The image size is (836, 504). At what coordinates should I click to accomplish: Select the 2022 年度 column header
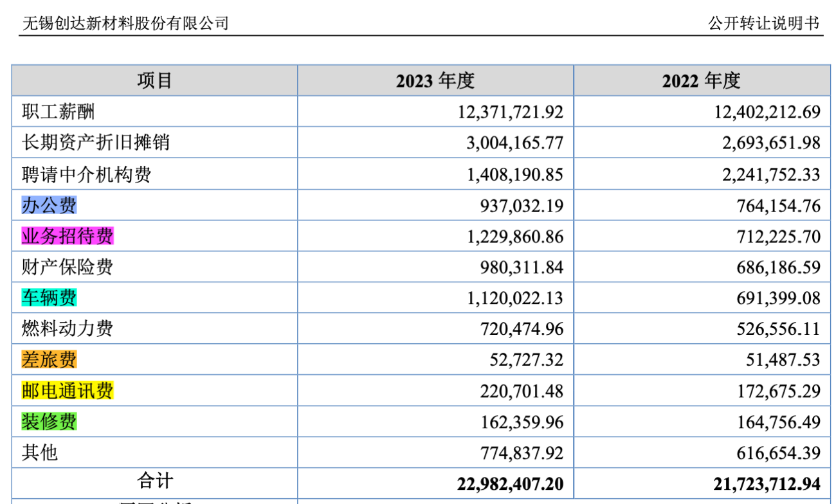click(702, 81)
